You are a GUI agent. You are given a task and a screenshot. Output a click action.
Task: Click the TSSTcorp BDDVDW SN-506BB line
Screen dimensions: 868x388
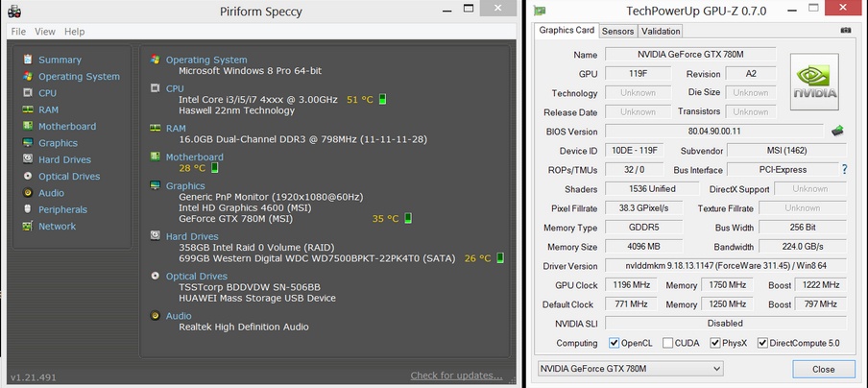tap(249, 287)
